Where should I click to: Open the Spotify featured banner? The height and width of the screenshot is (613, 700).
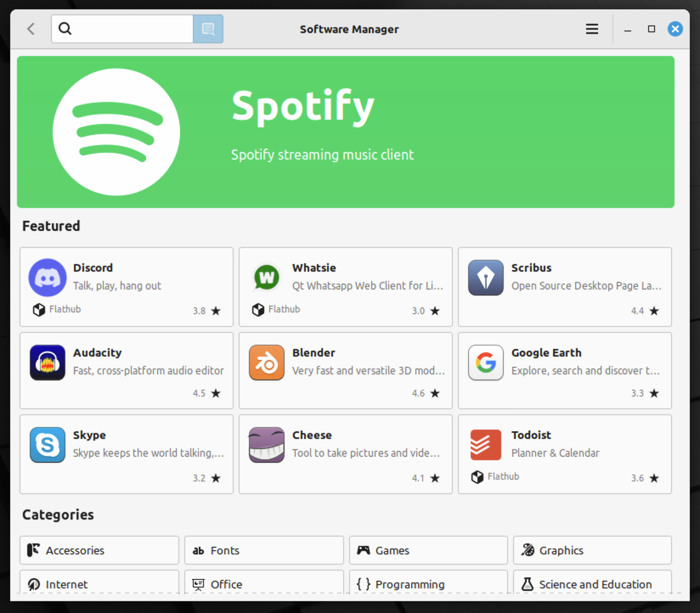pos(346,132)
